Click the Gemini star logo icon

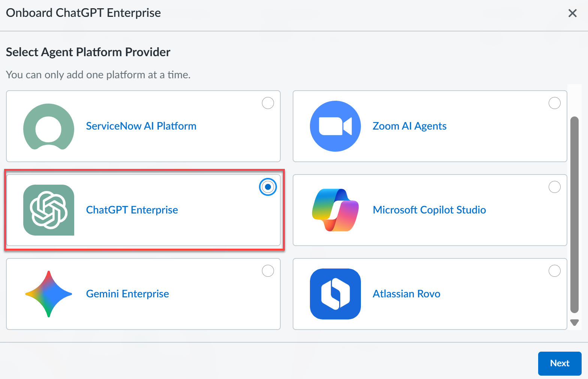[49, 294]
